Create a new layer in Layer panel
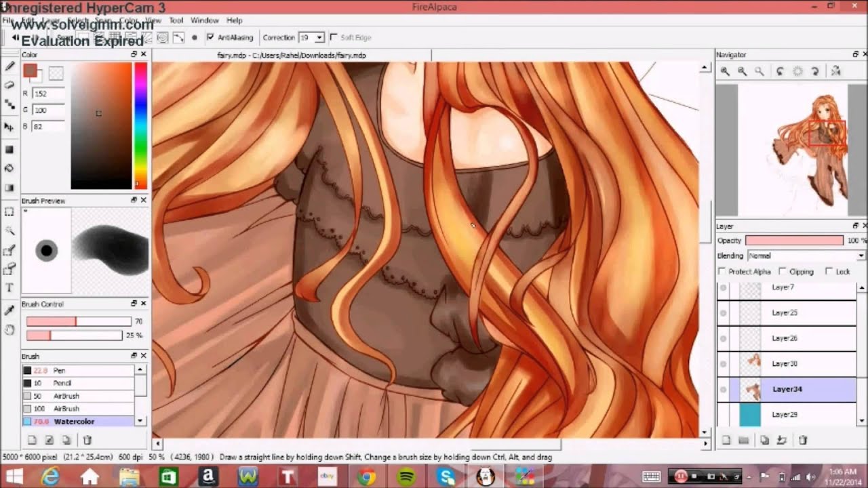Viewport: 868px width, 488px height. 726,440
